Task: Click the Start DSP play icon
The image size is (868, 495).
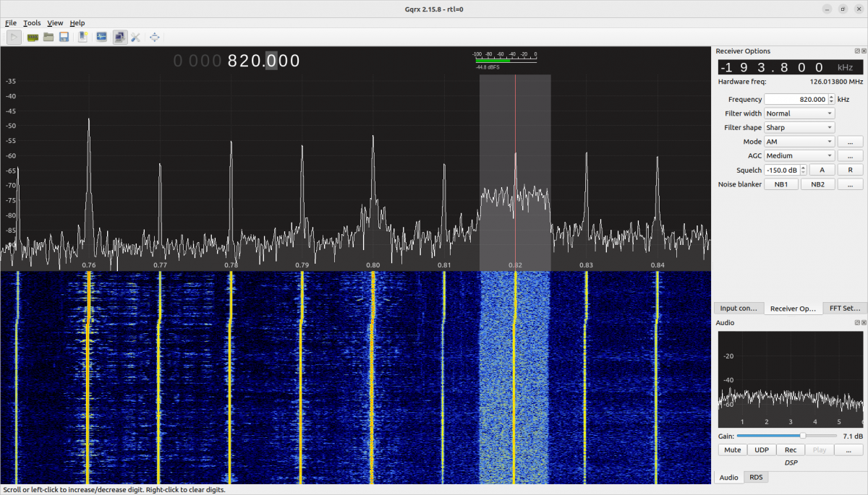Action: pos(14,37)
